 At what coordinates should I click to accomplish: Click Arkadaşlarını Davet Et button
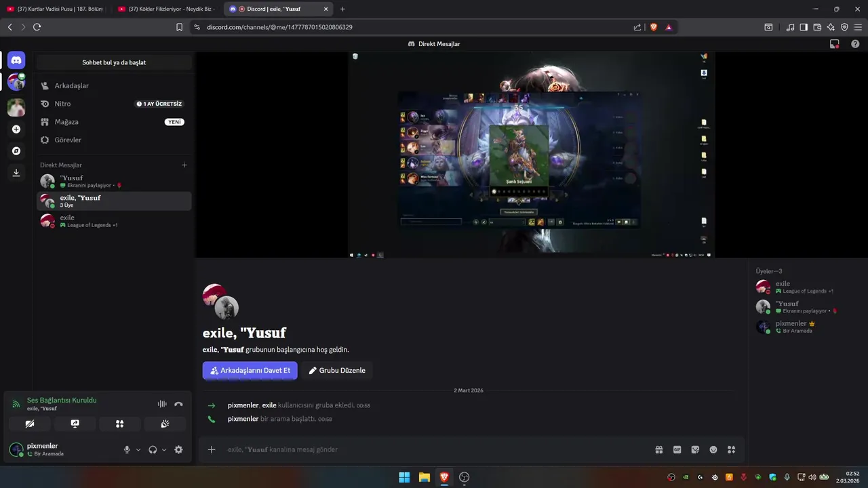point(250,371)
